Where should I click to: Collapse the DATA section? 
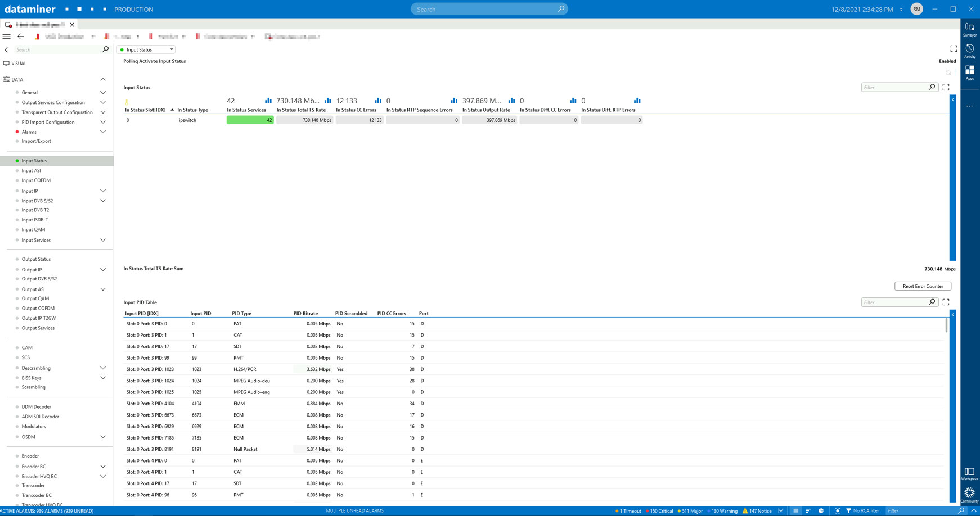(103, 79)
